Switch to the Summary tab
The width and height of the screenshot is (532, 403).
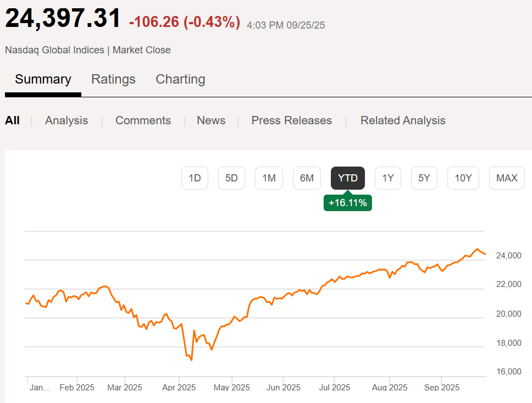(x=43, y=79)
